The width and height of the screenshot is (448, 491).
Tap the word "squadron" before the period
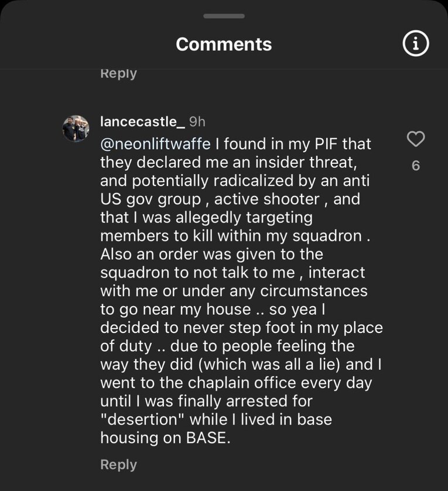click(327, 236)
